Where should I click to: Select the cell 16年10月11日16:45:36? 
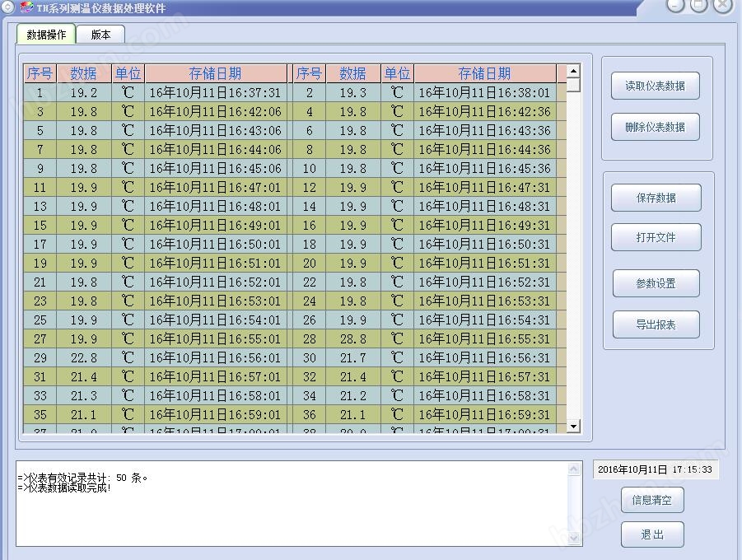point(484,169)
